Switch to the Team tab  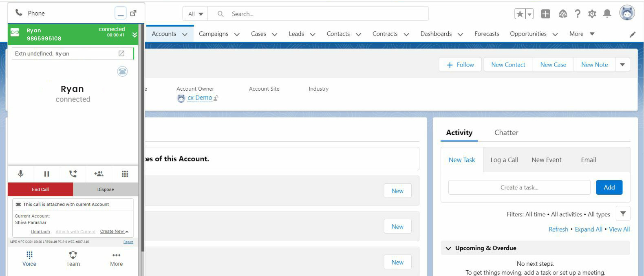[73, 259]
